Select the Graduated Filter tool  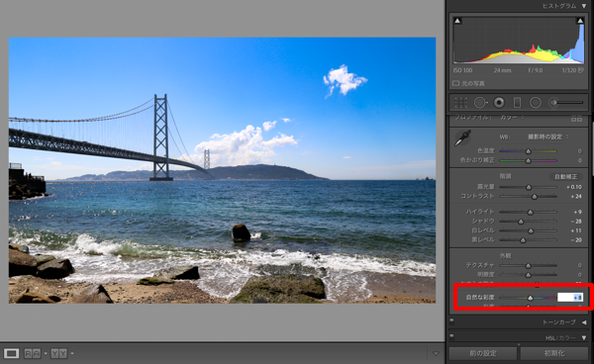pyautogui.click(x=517, y=103)
